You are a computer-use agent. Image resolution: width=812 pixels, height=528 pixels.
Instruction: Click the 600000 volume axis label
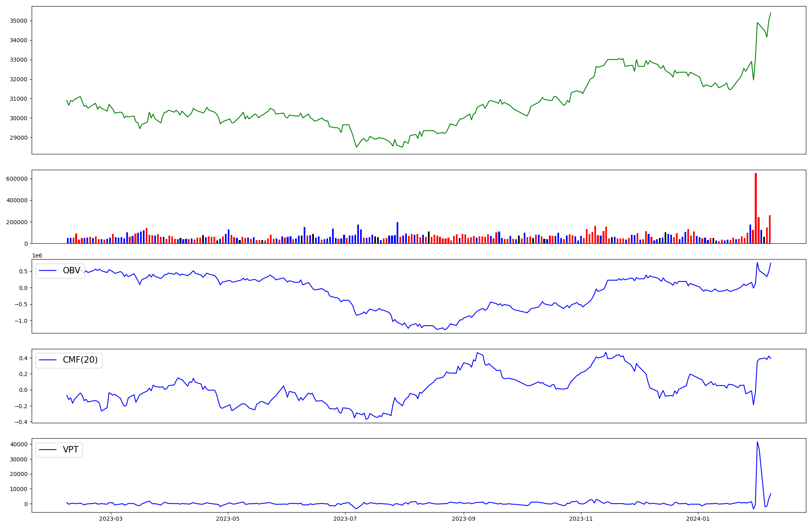pyautogui.click(x=17, y=179)
